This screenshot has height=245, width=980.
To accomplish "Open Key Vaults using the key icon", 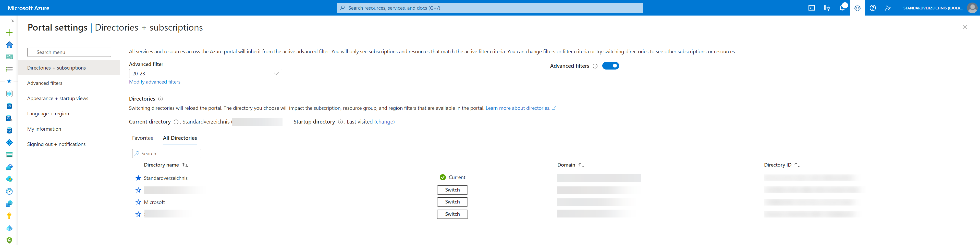I will pos(9,215).
